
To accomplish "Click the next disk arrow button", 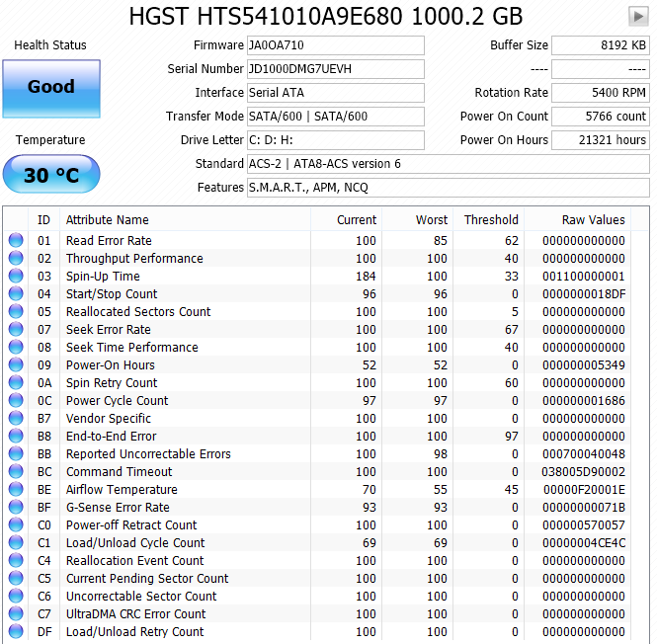I will (x=638, y=16).
